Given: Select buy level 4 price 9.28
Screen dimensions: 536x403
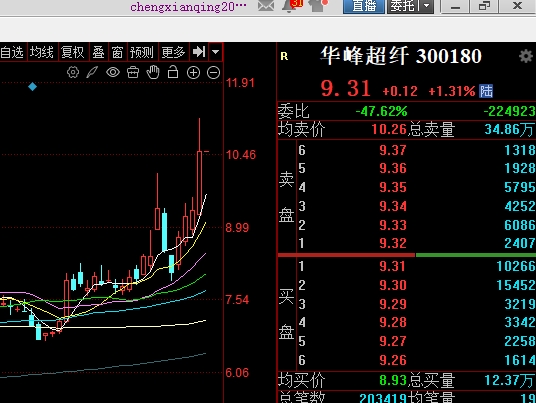Looking at the screenshot, I should [393, 322].
